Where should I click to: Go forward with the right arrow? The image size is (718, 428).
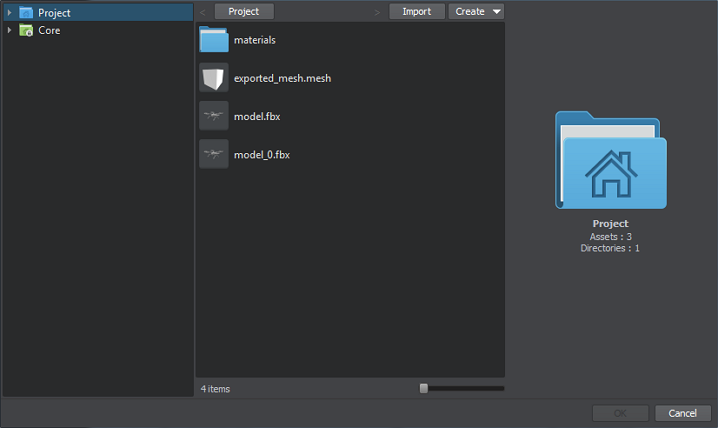point(377,12)
